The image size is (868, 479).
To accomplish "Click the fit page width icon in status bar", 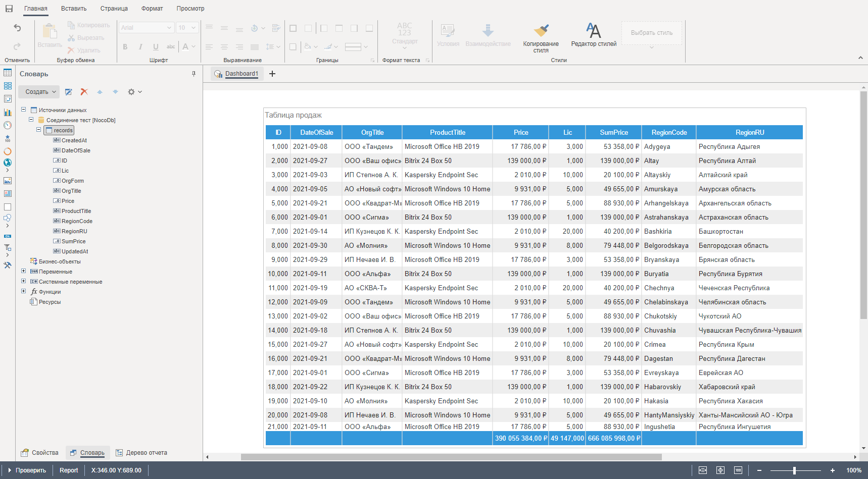I will (x=702, y=470).
